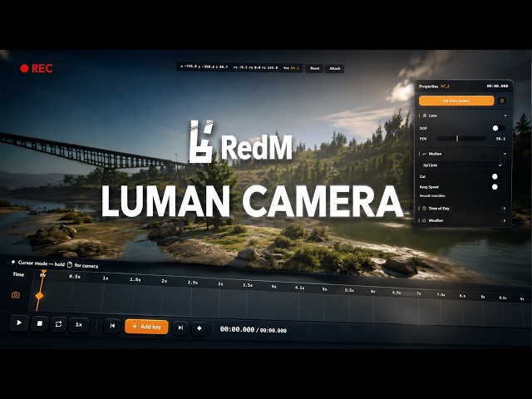Click the playhead marker at 0s
Viewport: 532px width, 399px height.
(43, 273)
